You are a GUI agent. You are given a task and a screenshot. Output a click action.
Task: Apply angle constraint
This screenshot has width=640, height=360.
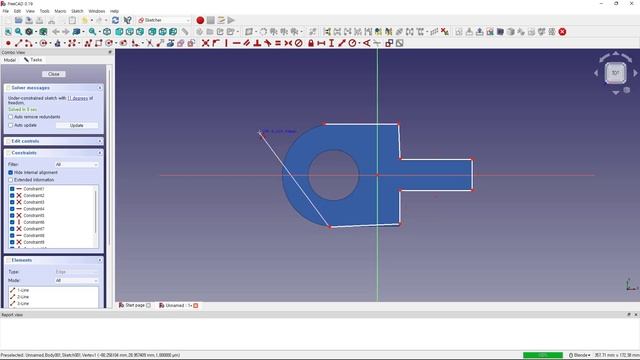pyautogui.click(x=367, y=43)
